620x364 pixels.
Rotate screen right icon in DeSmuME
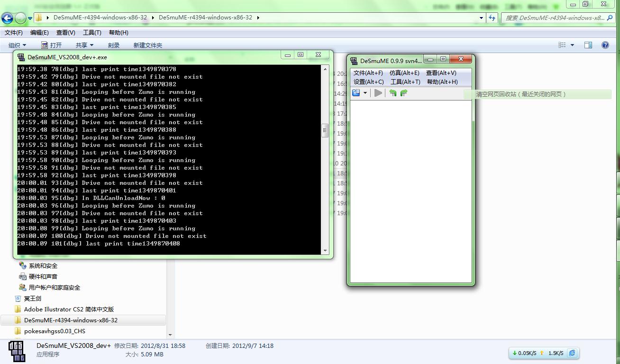click(x=404, y=93)
